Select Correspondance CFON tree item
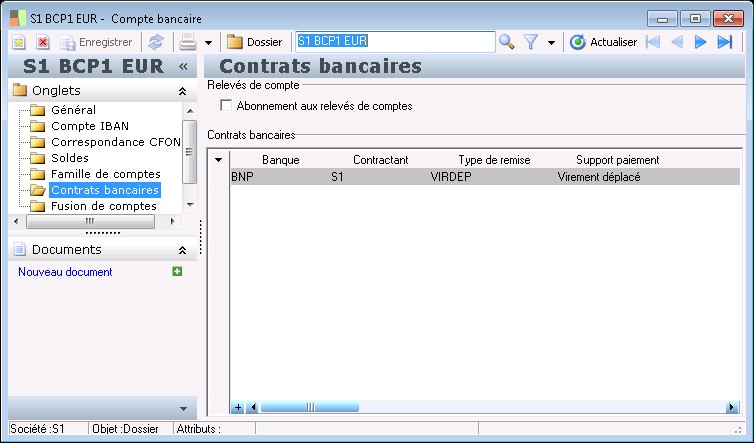754x443 pixels. coord(115,142)
